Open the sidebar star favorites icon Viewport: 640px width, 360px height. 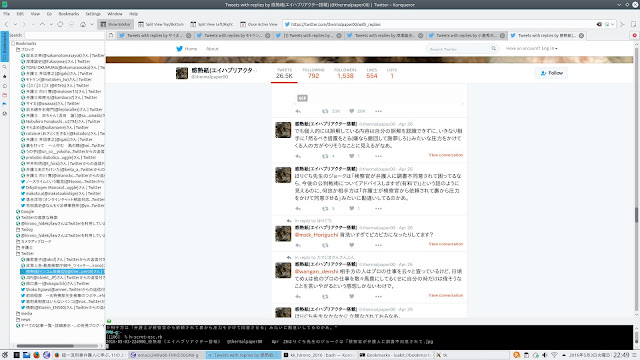pos(4,76)
